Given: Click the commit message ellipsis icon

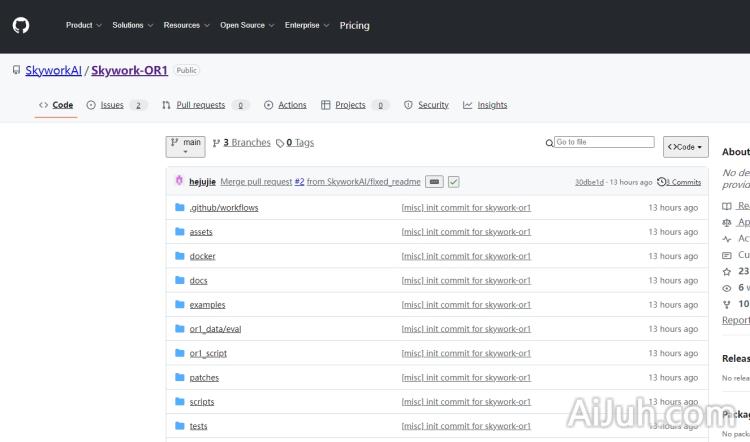Looking at the screenshot, I should click(434, 182).
